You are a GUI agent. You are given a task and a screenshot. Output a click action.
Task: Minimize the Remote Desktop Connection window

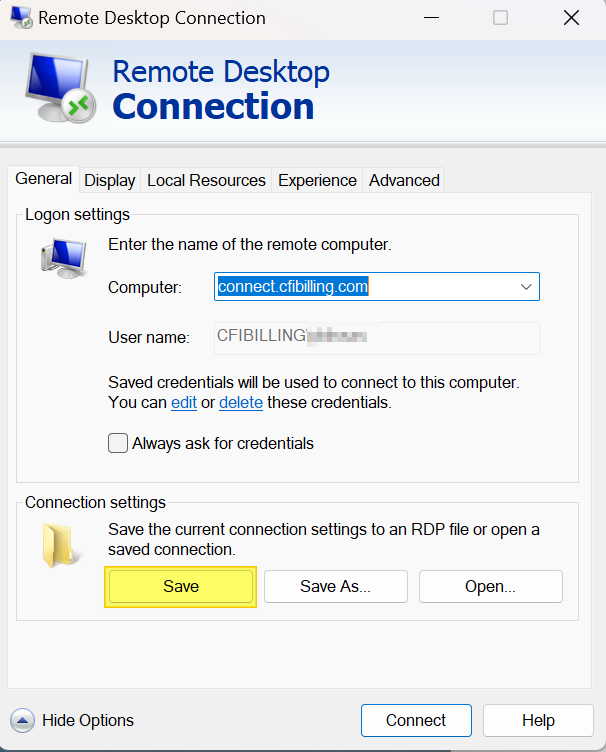(431, 18)
